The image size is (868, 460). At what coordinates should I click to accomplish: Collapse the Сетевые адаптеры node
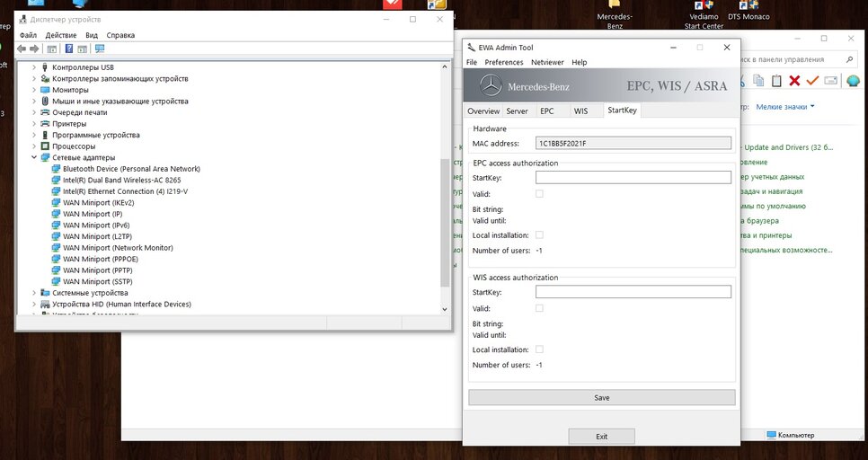pos(34,158)
